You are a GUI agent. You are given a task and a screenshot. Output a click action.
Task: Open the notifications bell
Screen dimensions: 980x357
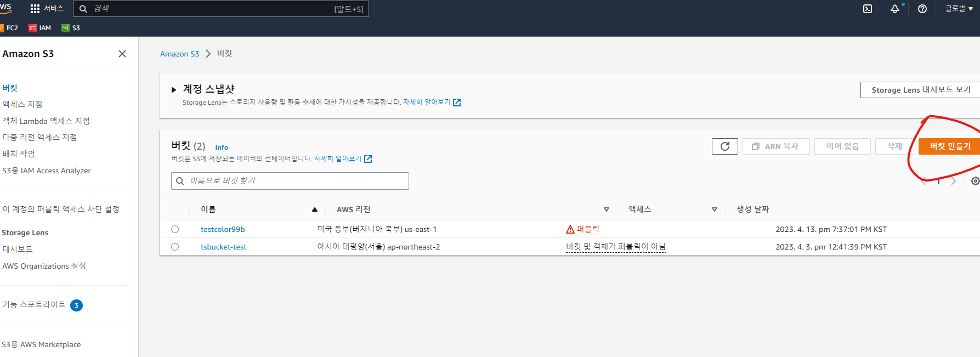pos(895,9)
